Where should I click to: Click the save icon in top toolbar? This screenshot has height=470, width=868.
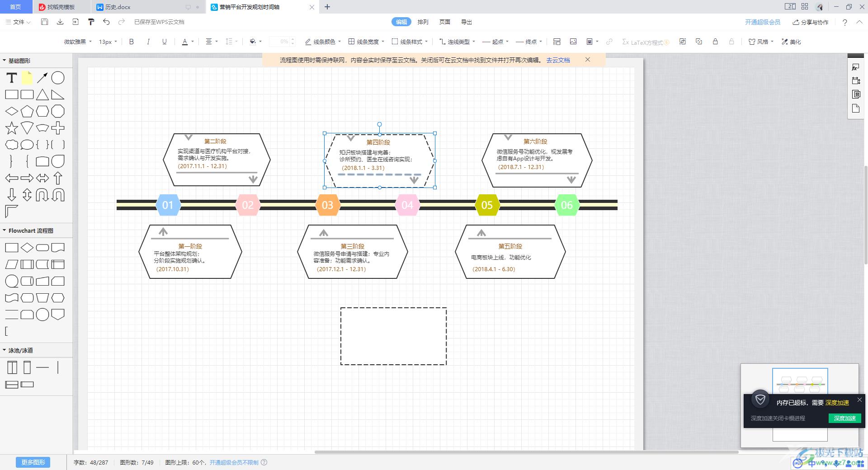(x=44, y=22)
